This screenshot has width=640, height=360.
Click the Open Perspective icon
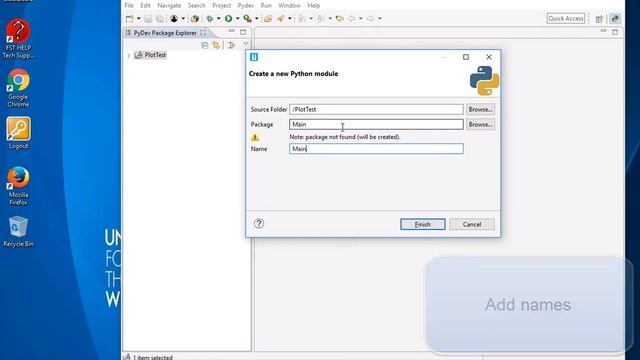tap(599, 19)
